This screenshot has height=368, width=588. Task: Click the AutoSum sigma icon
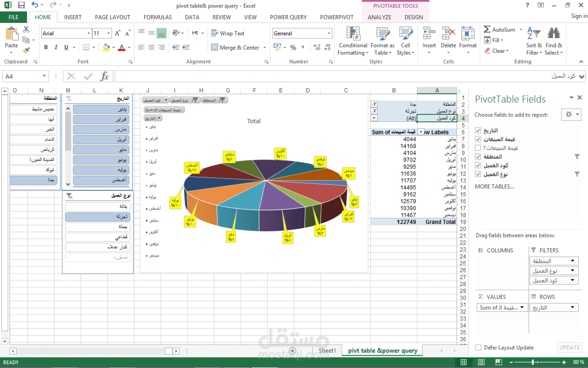coord(487,29)
